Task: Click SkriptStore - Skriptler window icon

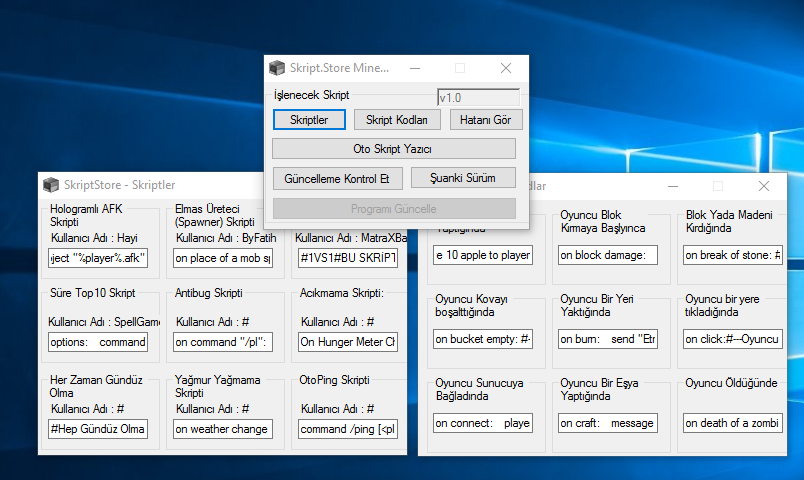Action: click(51, 185)
